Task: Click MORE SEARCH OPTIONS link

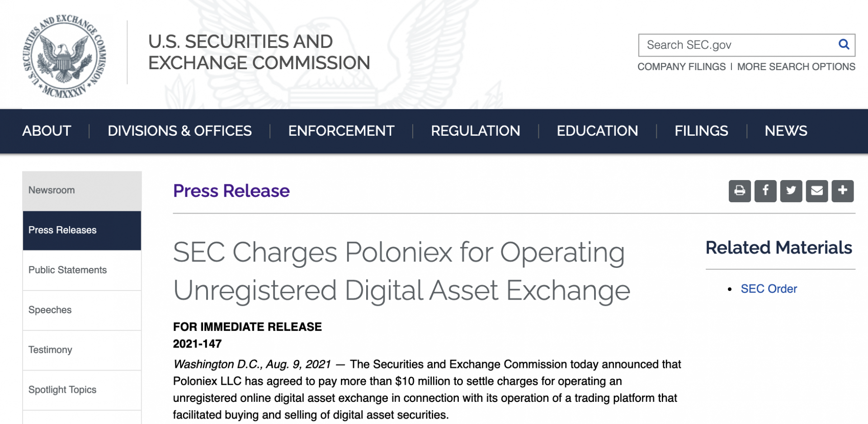Action: click(796, 67)
